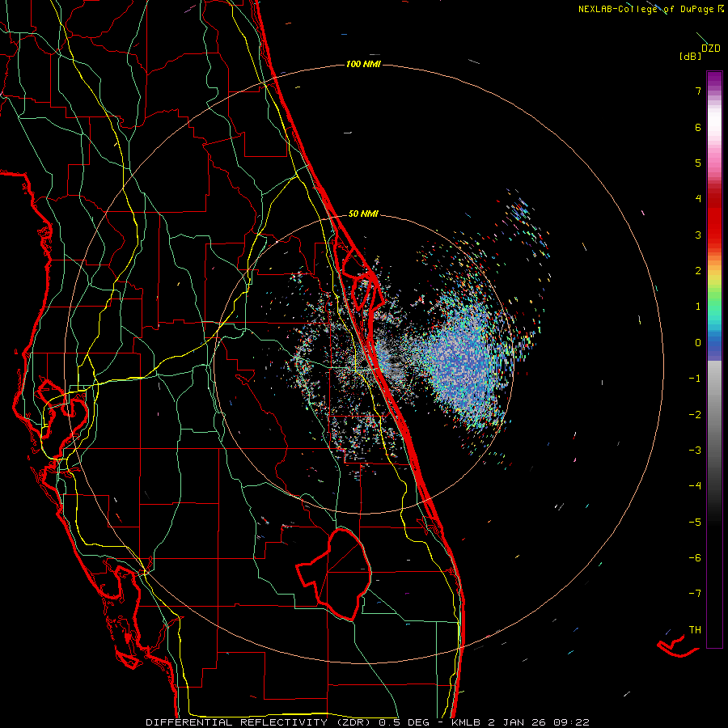Pick the purple band atop the color bar
The width and height of the screenshot is (728, 728).
pyautogui.click(x=714, y=79)
